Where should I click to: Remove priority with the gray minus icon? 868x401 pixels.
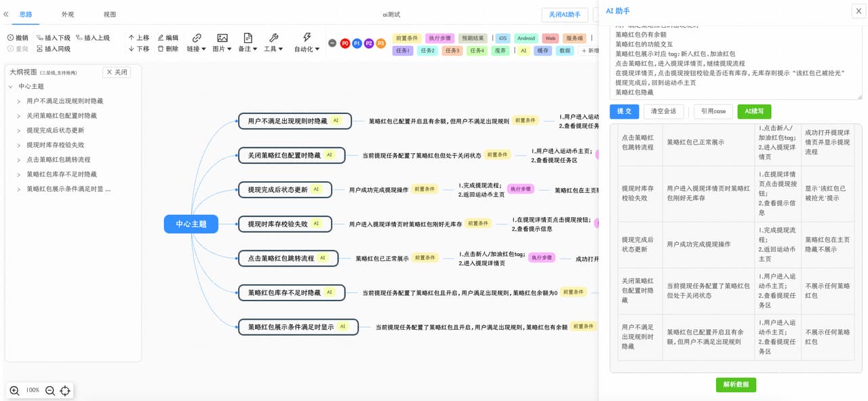[332, 43]
